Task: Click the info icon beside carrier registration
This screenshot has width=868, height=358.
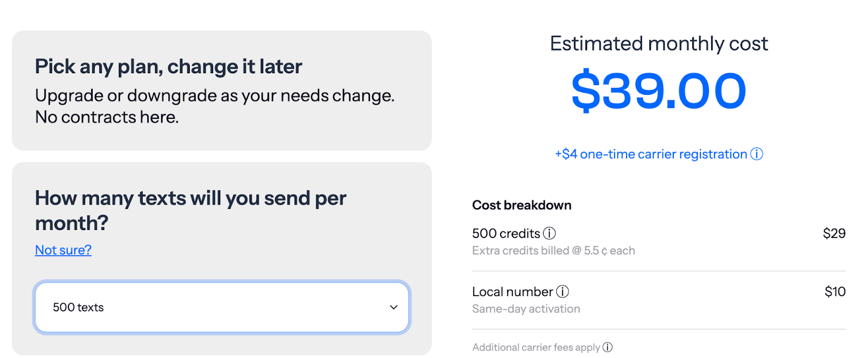Action: [756, 154]
